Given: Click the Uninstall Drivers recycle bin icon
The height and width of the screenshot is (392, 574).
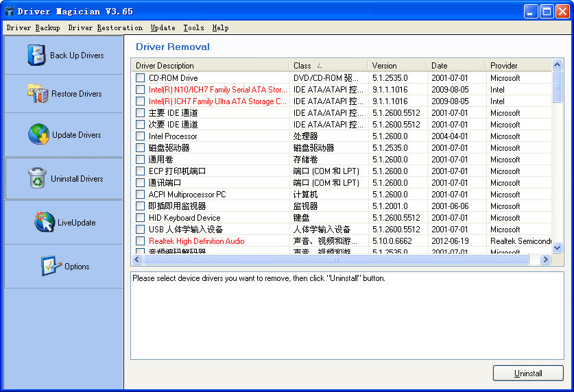Looking at the screenshot, I should coord(37,178).
